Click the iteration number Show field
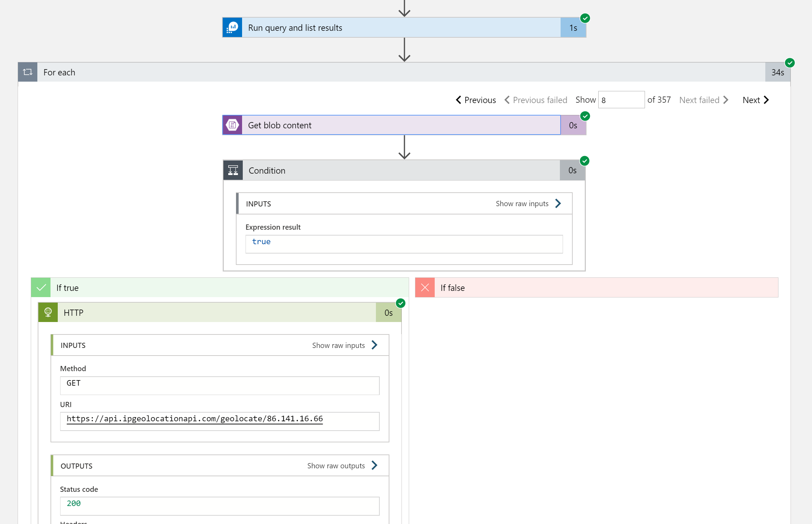 click(621, 100)
